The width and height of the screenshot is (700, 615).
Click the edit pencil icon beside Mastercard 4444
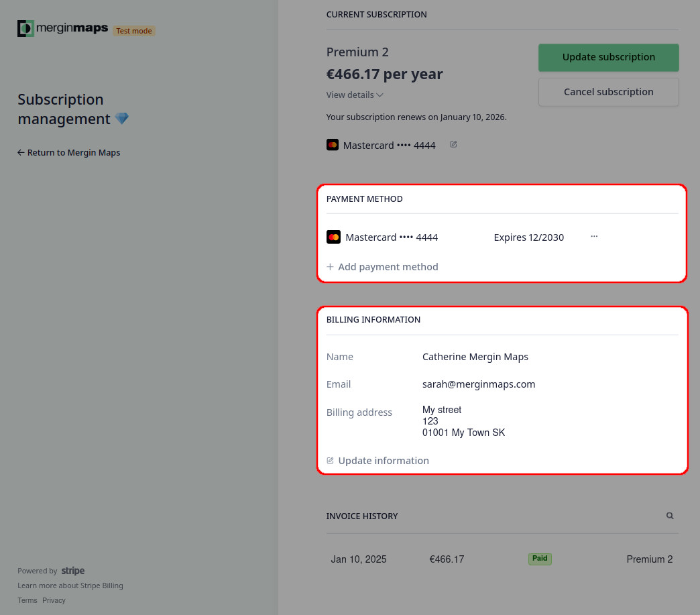(453, 144)
